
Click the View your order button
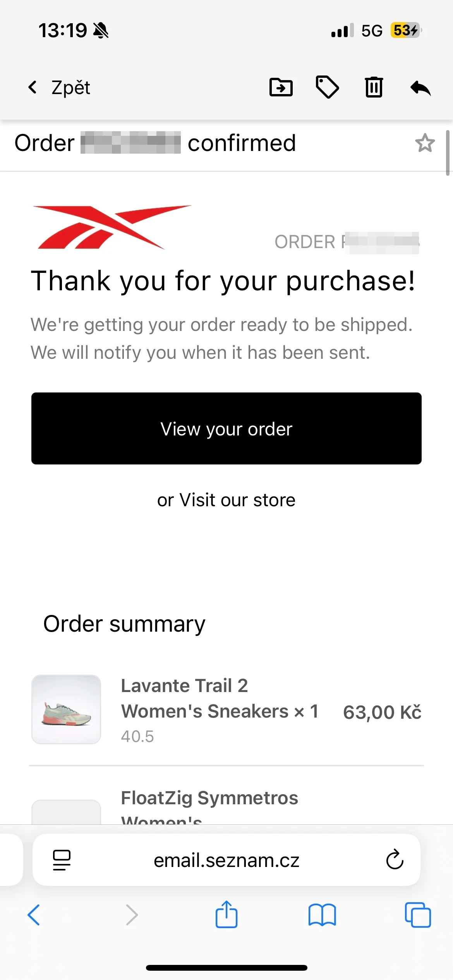pos(226,428)
